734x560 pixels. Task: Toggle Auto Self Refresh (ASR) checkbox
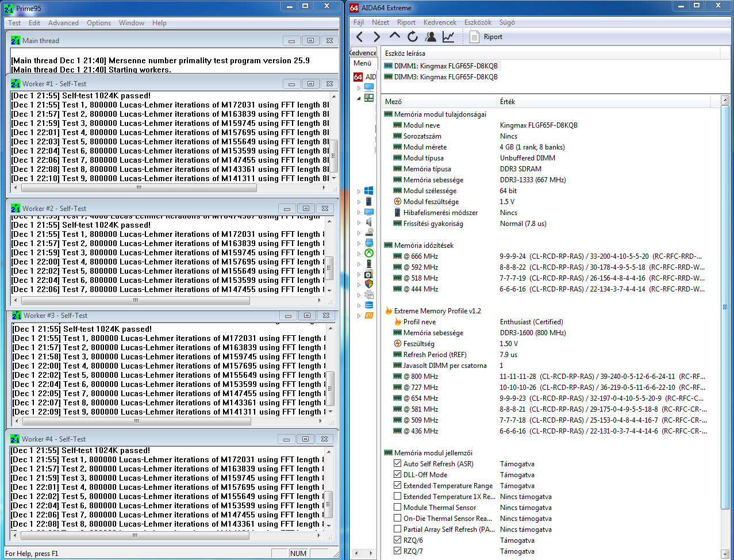click(x=398, y=463)
